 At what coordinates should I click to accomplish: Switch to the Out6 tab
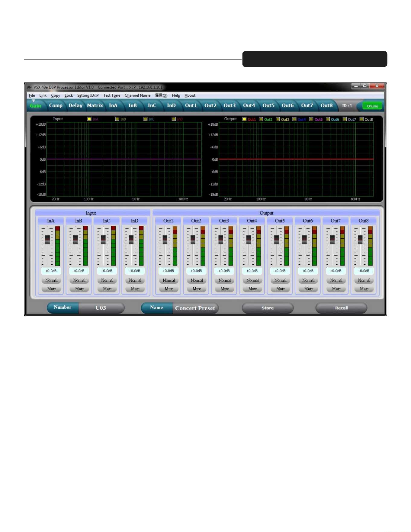(x=288, y=106)
